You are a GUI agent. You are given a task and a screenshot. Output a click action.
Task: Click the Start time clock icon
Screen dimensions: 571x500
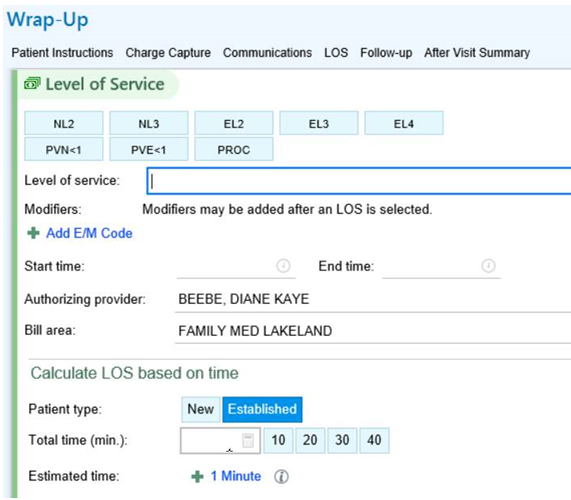pyautogui.click(x=283, y=265)
